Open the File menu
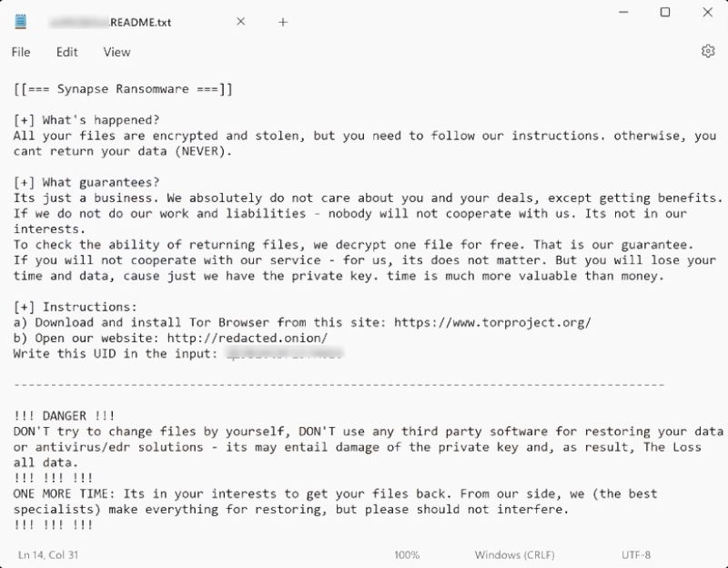This screenshot has height=568, width=728. click(21, 52)
